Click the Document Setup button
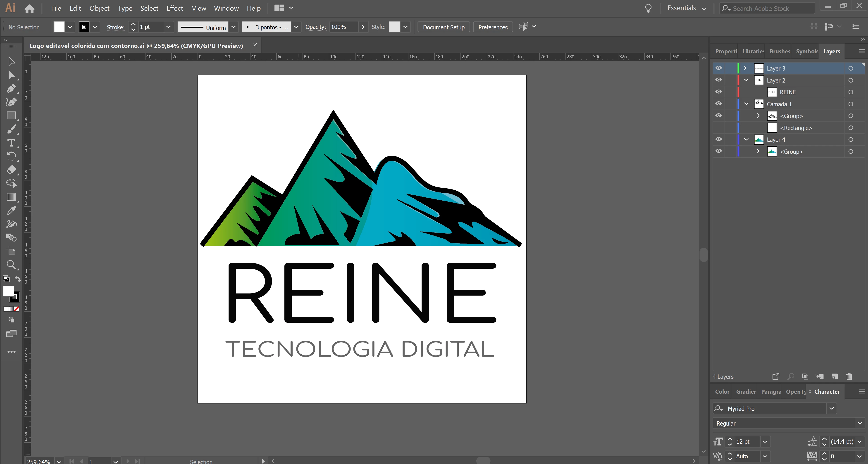The height and width of the screenshot is (464, 868). [x=444, y=27]
